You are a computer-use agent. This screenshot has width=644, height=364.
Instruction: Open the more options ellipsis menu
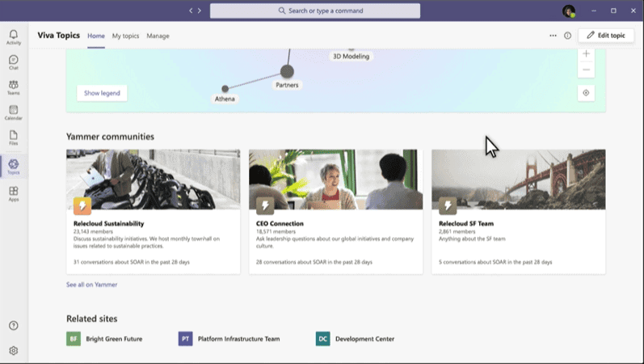coord(553,36)
